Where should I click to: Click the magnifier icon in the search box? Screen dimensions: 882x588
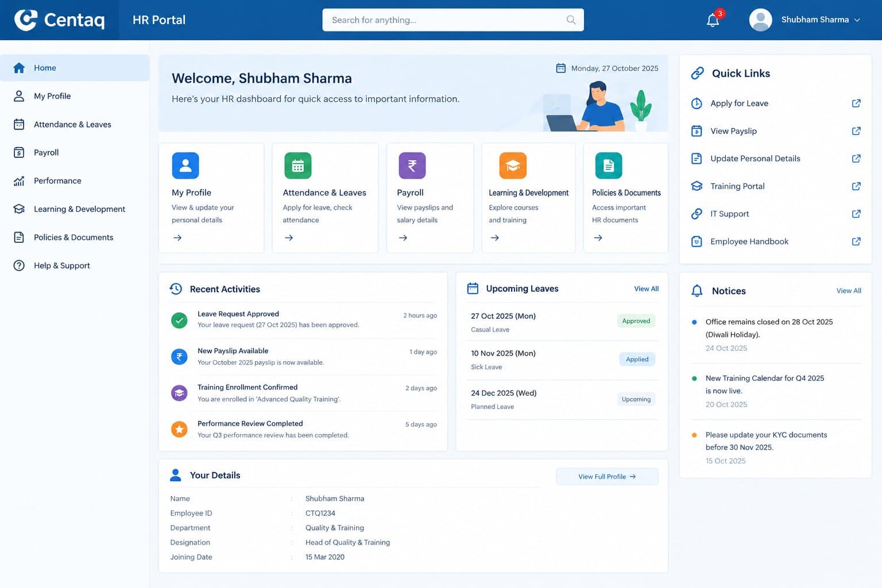(x=571, y=20)
